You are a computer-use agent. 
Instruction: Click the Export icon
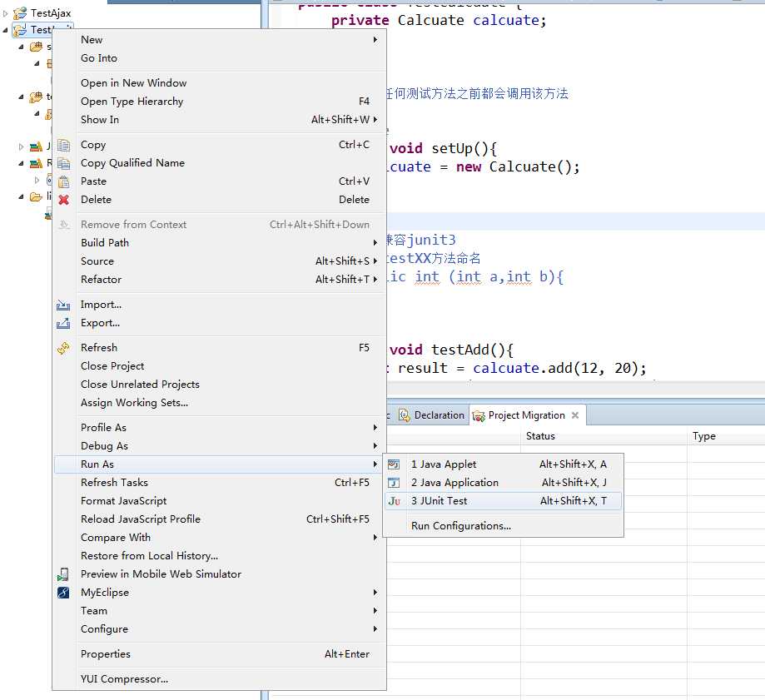(63, 323)
